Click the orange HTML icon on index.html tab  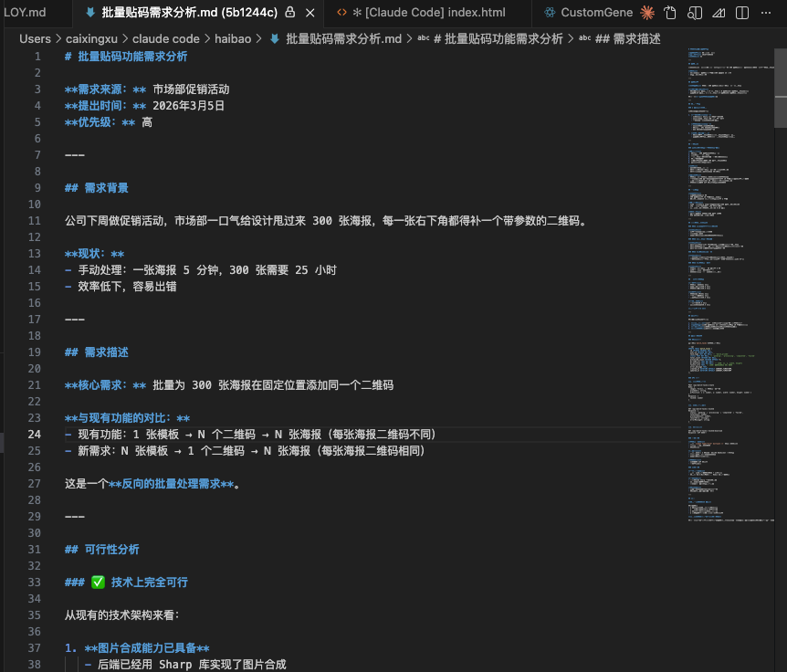pos(341,12)
